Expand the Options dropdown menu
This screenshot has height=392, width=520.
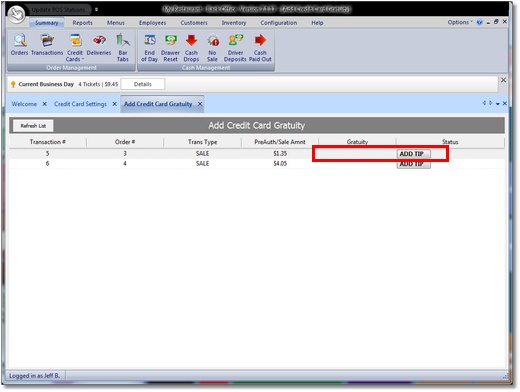coord(460,22)
